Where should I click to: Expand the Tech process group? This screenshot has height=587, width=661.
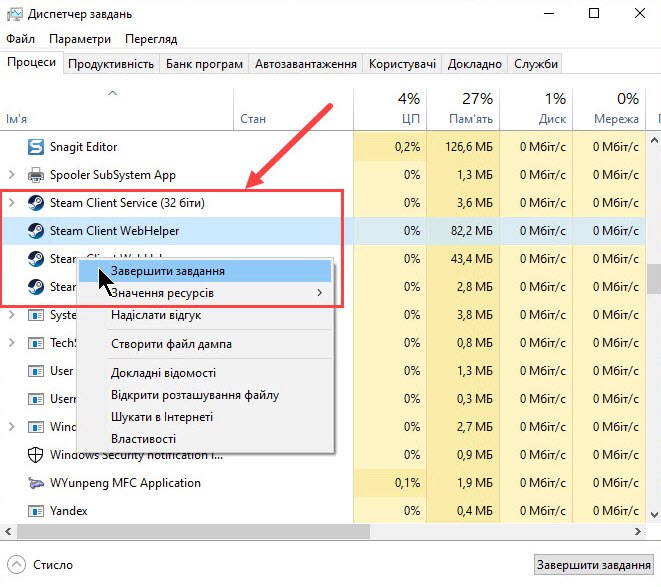(x=12, y=343)
